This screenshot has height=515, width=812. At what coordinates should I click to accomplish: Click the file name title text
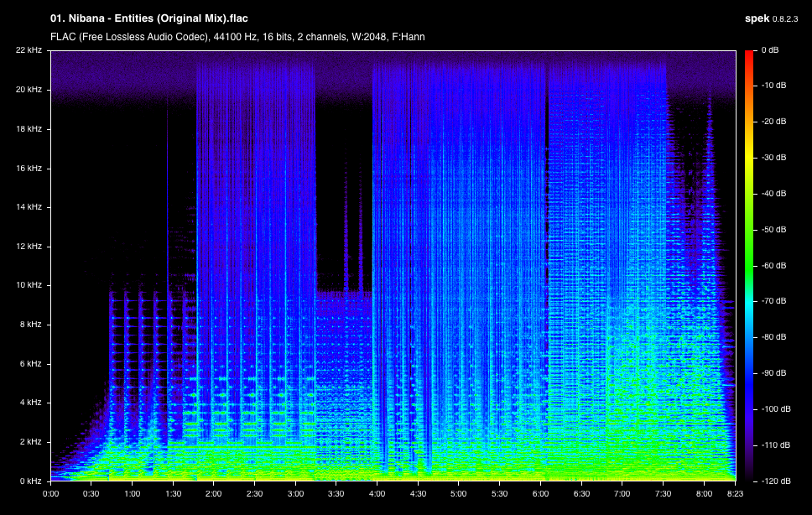(x=149, y=18)
